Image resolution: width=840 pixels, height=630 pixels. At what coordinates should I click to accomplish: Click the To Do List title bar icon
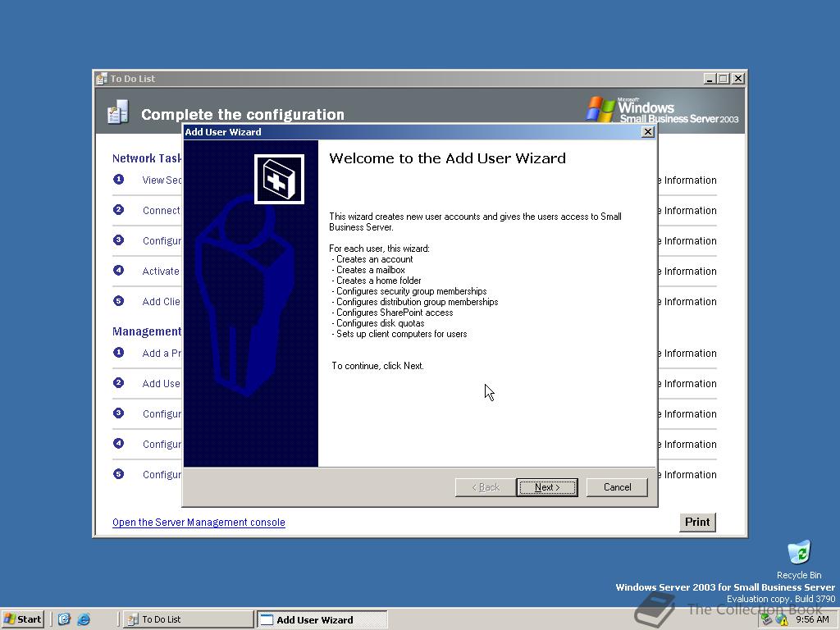click(x=102, y=79)
